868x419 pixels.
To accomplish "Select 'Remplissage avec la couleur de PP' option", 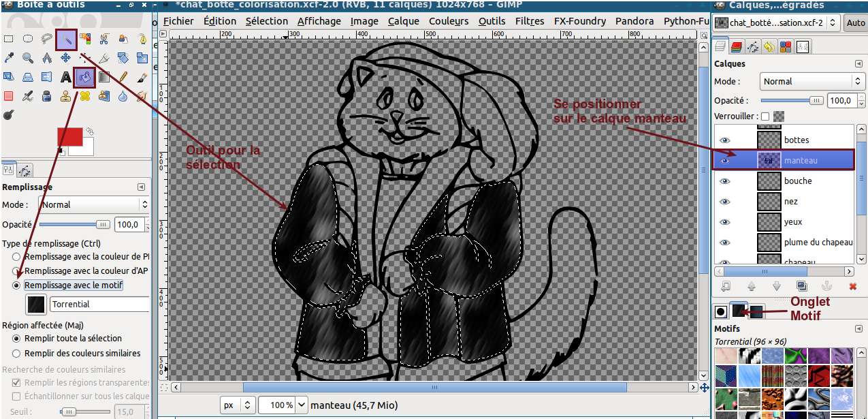I will [16, 257].
